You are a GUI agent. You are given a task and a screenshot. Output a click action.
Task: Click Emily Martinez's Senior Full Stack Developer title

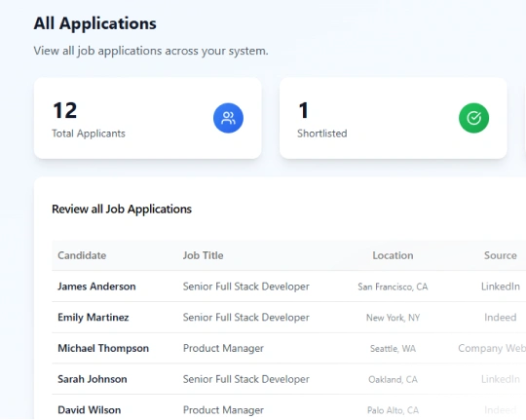[x=246, y=318]
